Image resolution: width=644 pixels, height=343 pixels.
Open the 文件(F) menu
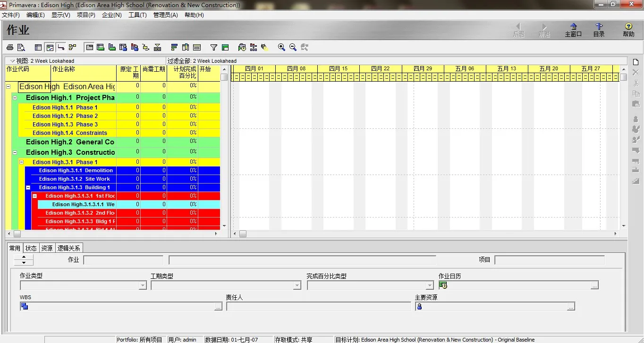point(11,15)
